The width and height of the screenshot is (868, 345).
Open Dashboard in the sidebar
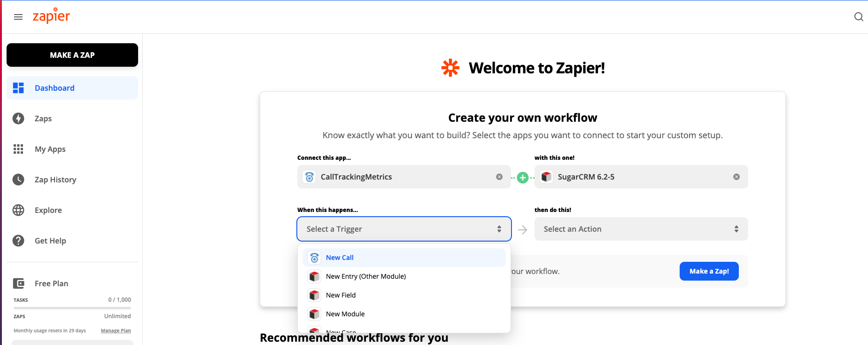tap(72, 88)
